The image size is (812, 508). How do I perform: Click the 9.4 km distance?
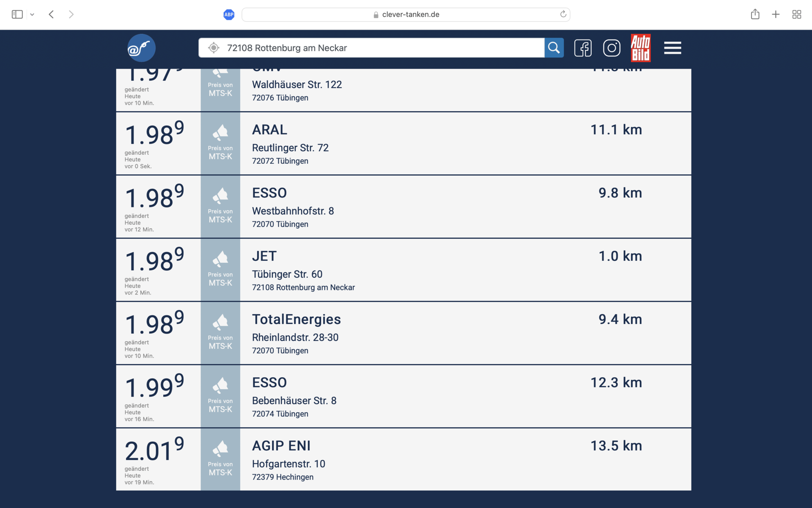click(620, 319)
